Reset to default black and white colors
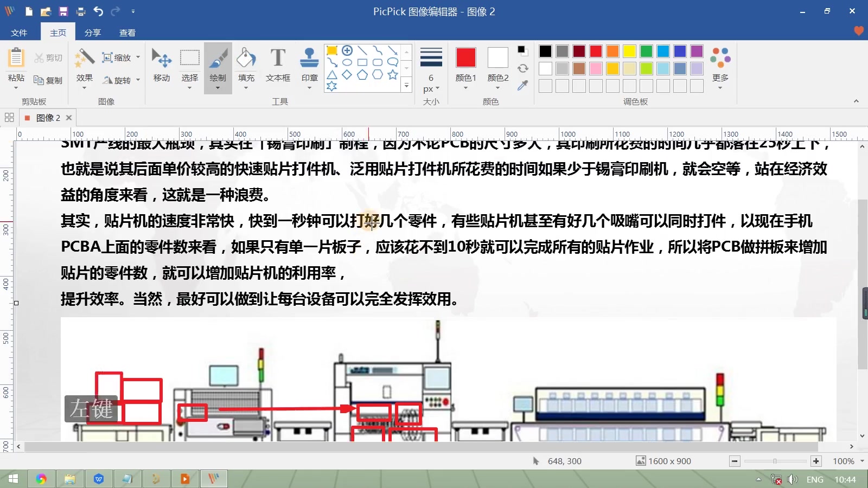The width and height of the screenshot is (868, 488). coord(522,50)
